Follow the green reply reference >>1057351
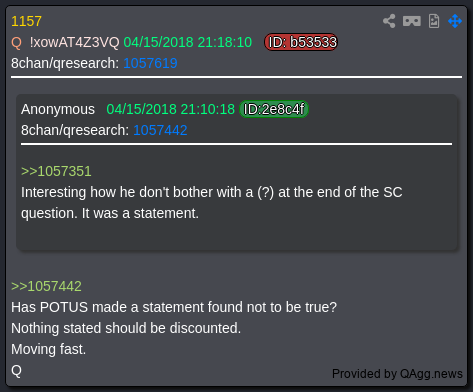Screen dimensions: 473x392 56,171
